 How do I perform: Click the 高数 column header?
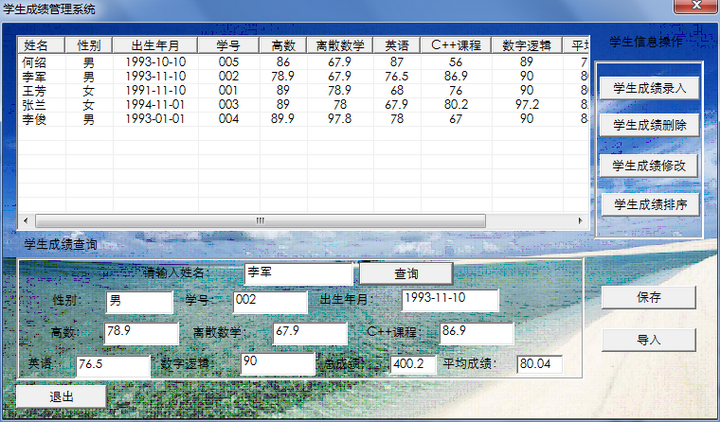coord(283,45)
